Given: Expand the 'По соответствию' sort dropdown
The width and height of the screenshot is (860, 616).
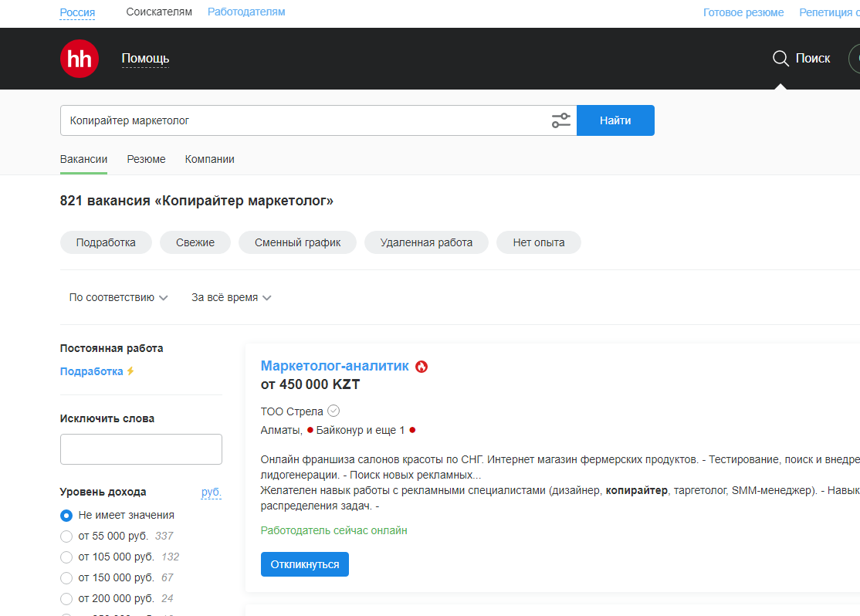Looking at the screenshot, I should [x=118, y=297].
